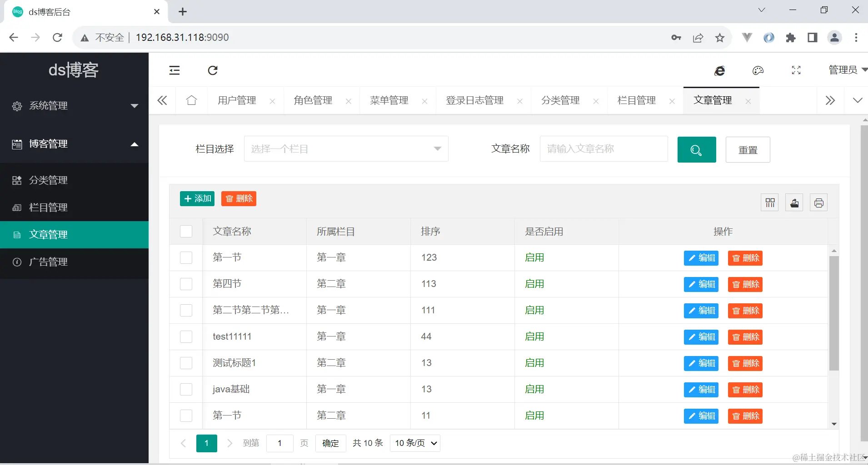Check the box for the 第四节 row
The width and height of the screenshot is (868, 465).
tap(186, 284)
